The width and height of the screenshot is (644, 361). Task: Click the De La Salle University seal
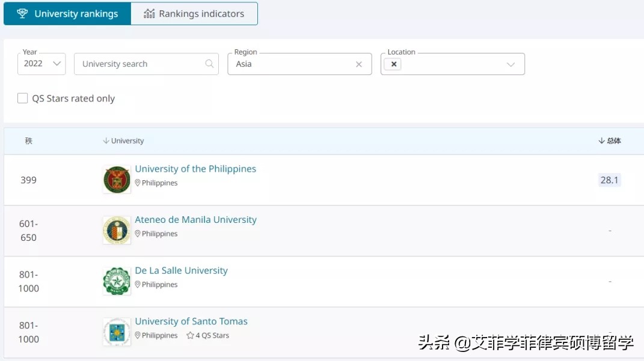pyautogui.click(x=116, y=280)
